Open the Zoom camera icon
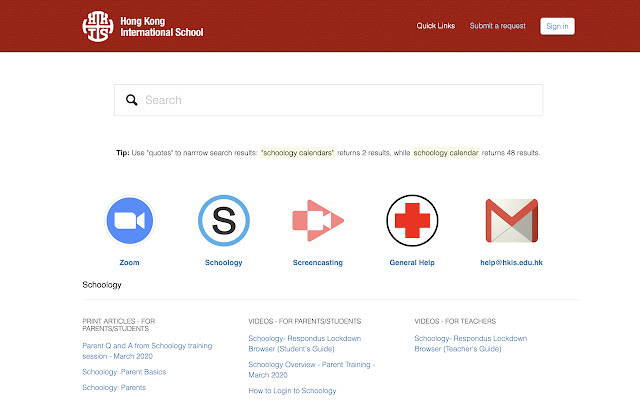Screen dimensions: 640x400 click(129, 220)
